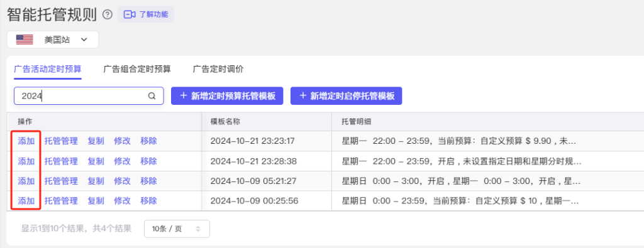
Task: Switch to 广告组合定时预算 tab
Action: pyautogui.click(x=136, y=69)
